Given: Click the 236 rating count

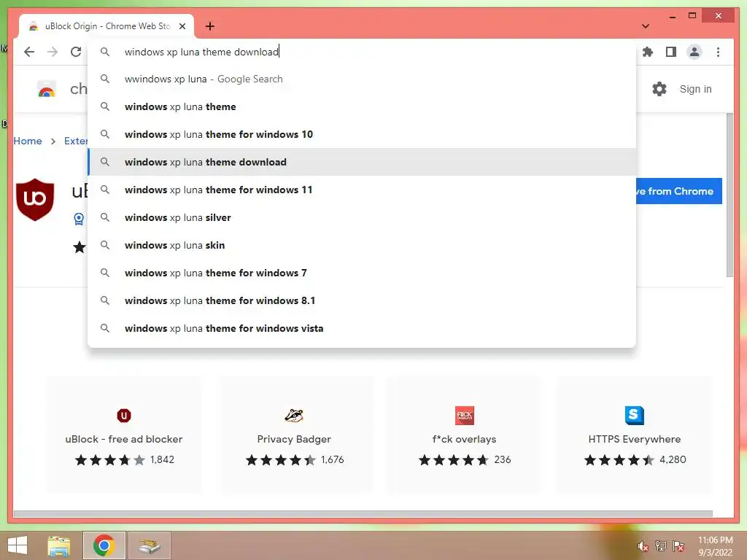Looking at the screenshot, I should coord(503,459).
